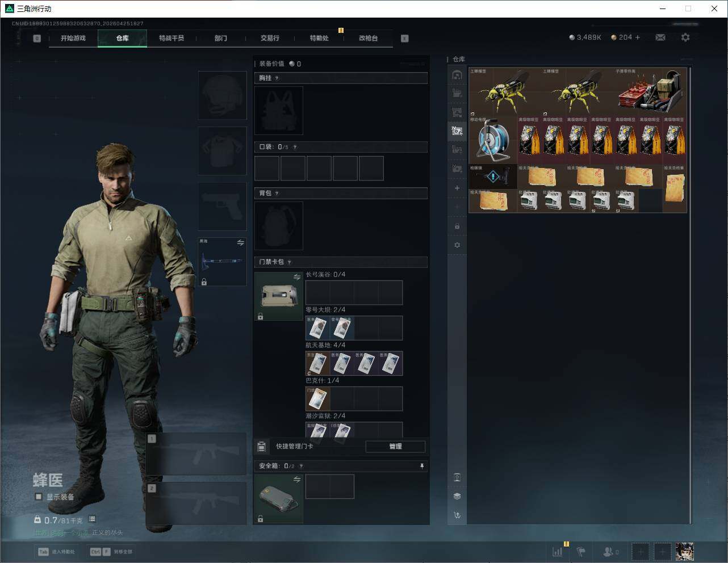Open the 交易行 tab
728x563 pixels.
tap(270, 38)
